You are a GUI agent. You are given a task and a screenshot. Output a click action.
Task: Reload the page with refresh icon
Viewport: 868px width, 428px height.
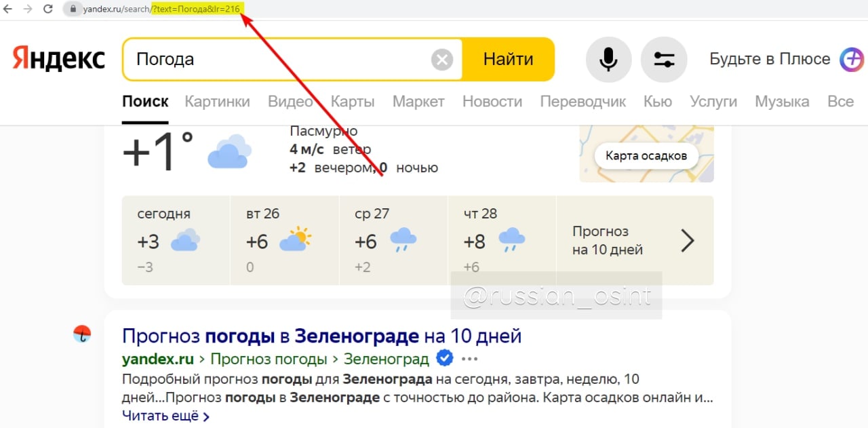click(47, 9)
